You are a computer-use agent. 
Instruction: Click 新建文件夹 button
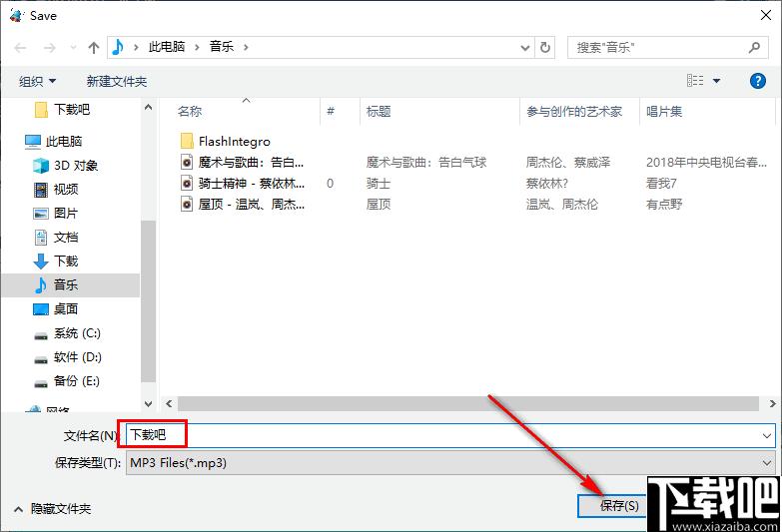point(117,81)
